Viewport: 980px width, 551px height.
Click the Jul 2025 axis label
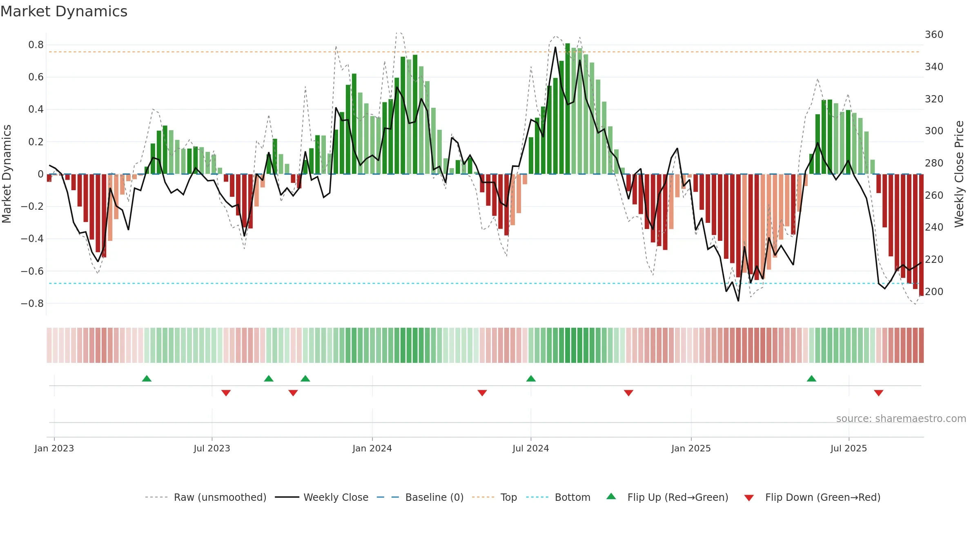[x=849, y=448]
